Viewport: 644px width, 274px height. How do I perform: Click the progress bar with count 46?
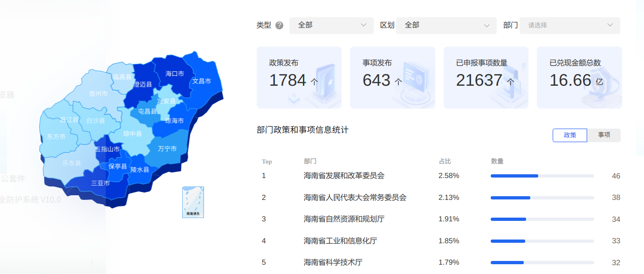pyautogui.click(x=542, y=176)
